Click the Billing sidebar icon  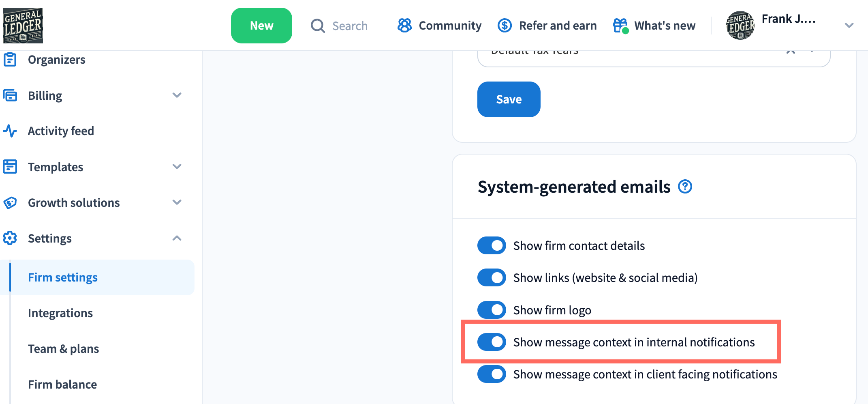[10, 95]
